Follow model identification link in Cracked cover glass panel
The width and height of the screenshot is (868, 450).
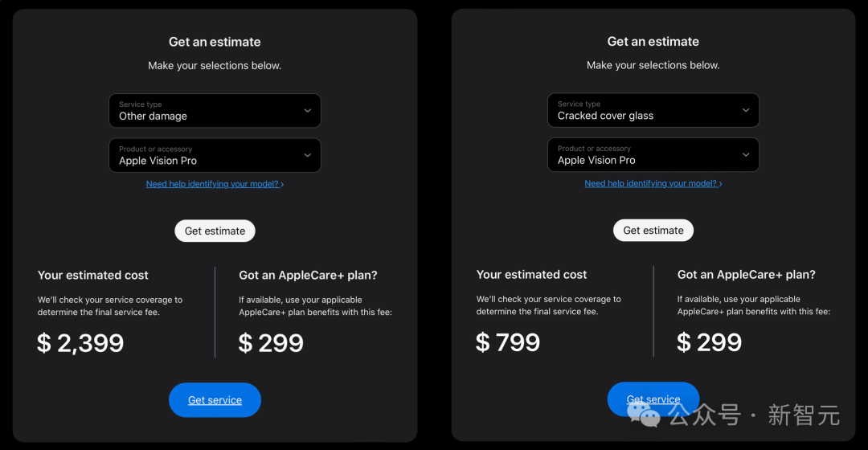[653, 183]
